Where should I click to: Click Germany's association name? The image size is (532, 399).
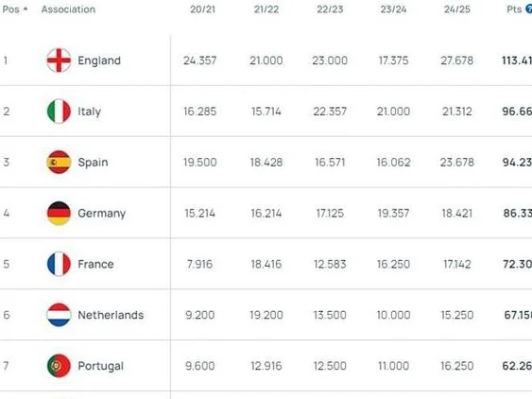click(x=101, y=214)
